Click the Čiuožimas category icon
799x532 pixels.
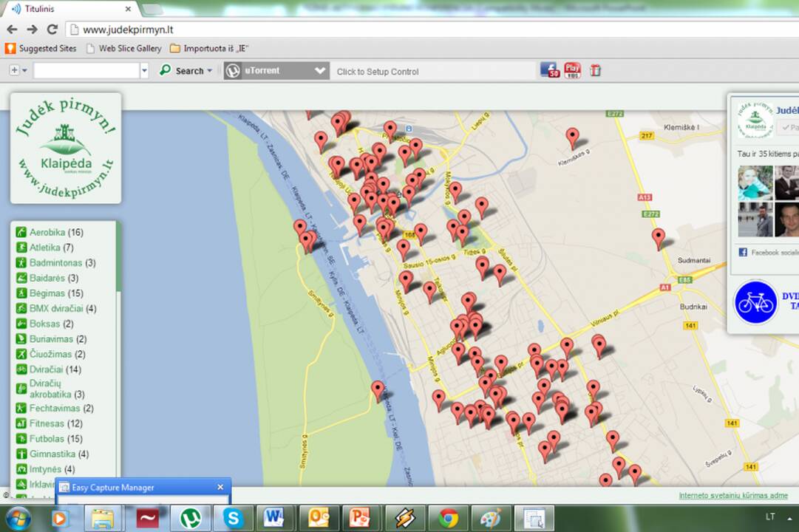[x=21, y=354]
